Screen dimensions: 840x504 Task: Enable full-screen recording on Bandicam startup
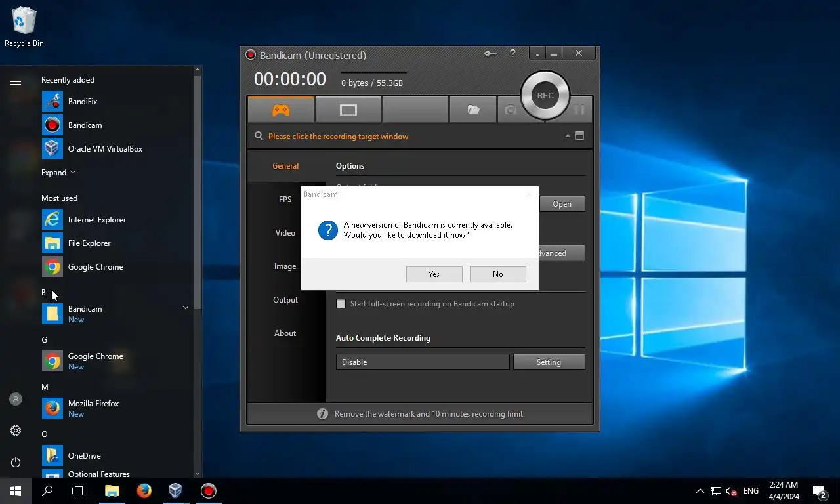tap(341, 304)
